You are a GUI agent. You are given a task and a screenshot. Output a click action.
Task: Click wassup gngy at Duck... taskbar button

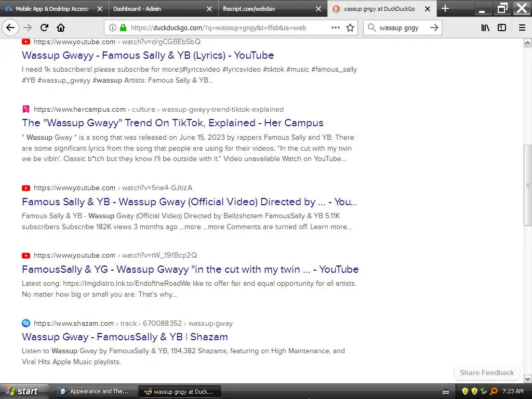[180, 392]
